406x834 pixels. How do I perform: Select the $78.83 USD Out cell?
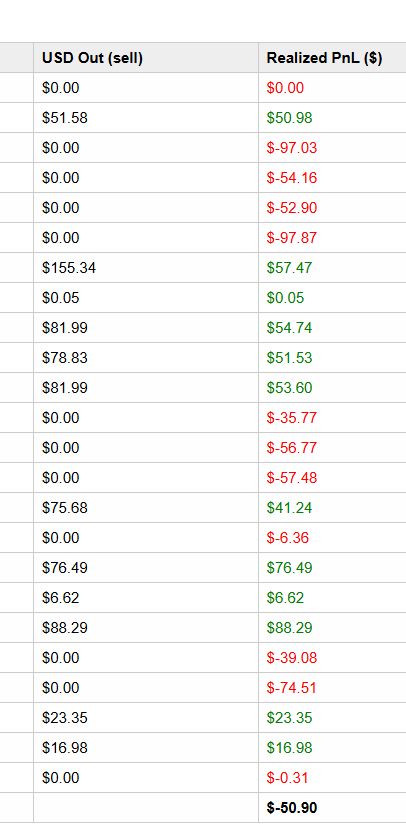[146, 357]
